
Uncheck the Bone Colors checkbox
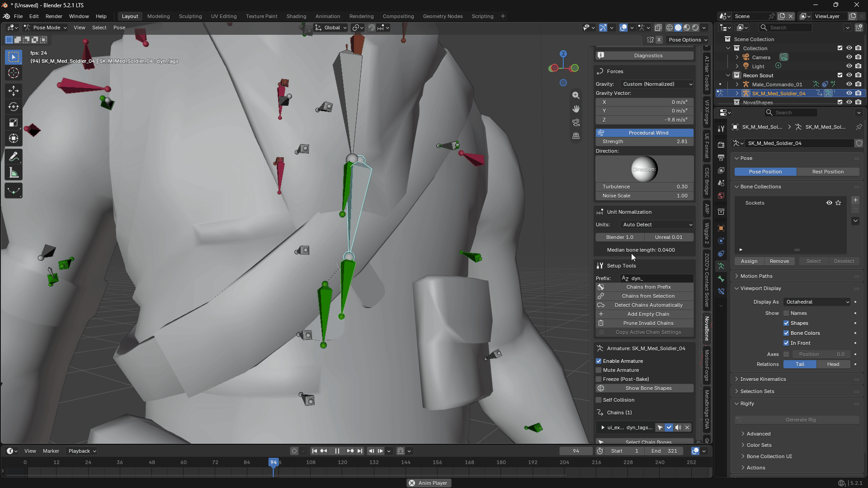coord(786,333)
